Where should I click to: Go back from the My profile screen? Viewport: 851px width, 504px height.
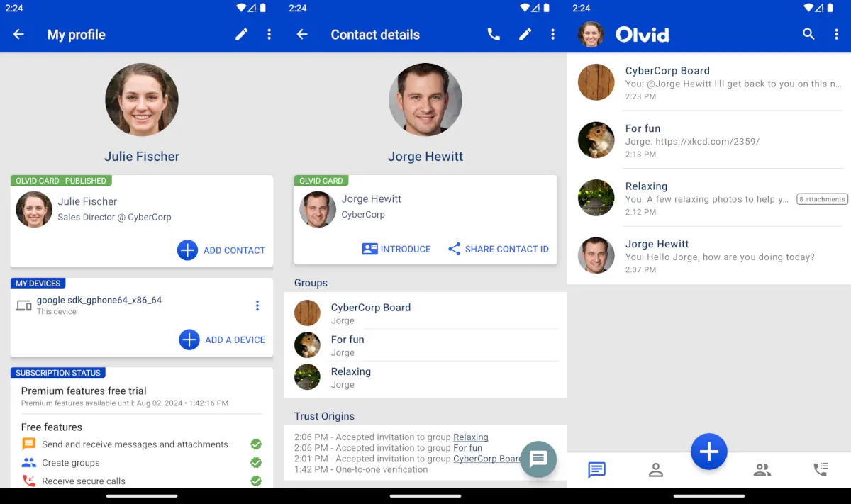click(x=18, y=35)
